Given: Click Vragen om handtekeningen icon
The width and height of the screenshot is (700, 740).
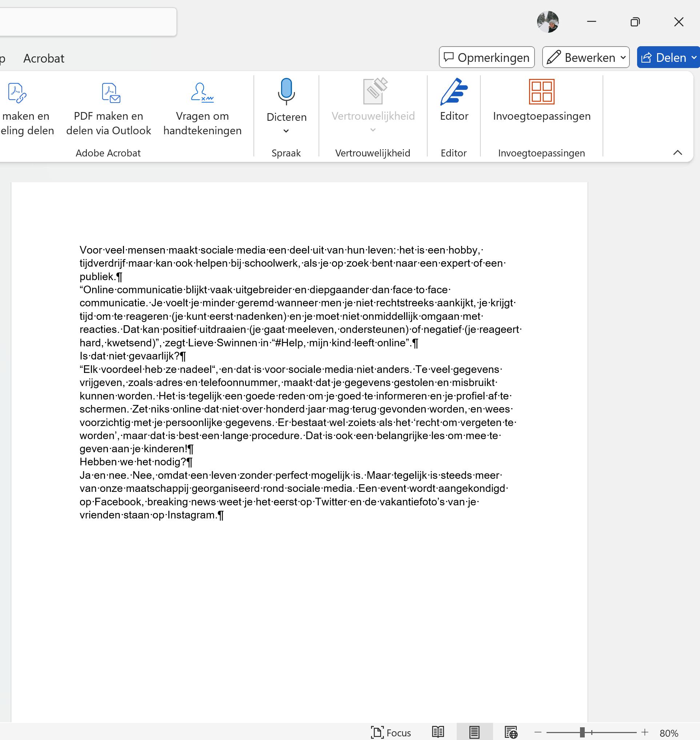Looking at the screenshot, I should 202,93.
